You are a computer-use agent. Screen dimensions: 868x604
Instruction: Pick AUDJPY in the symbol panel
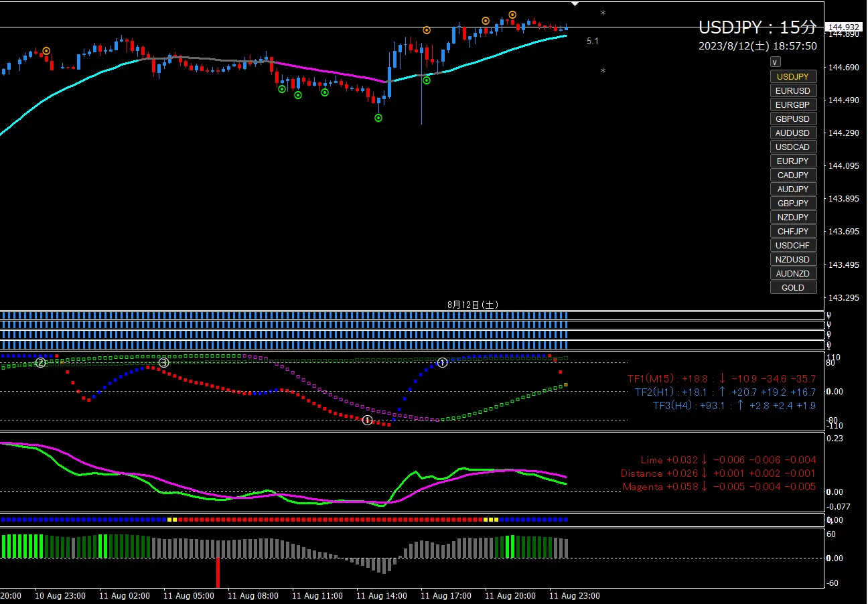click(x=793, y=190)
